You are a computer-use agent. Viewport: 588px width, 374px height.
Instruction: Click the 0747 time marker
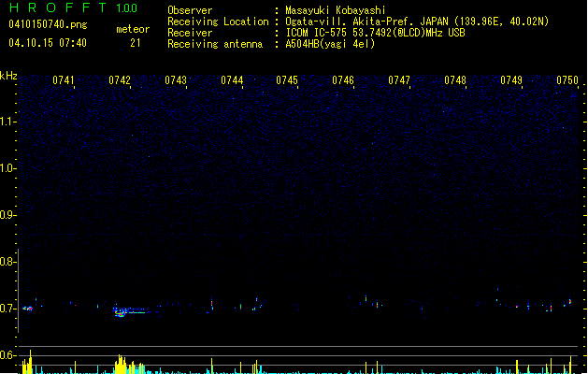(399, 80)
